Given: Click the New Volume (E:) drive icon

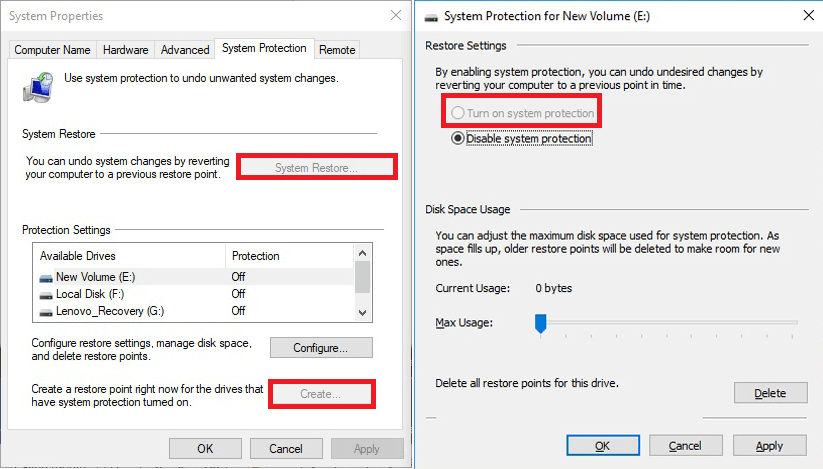Looking at the screenshot, I should tap(46, 277).
